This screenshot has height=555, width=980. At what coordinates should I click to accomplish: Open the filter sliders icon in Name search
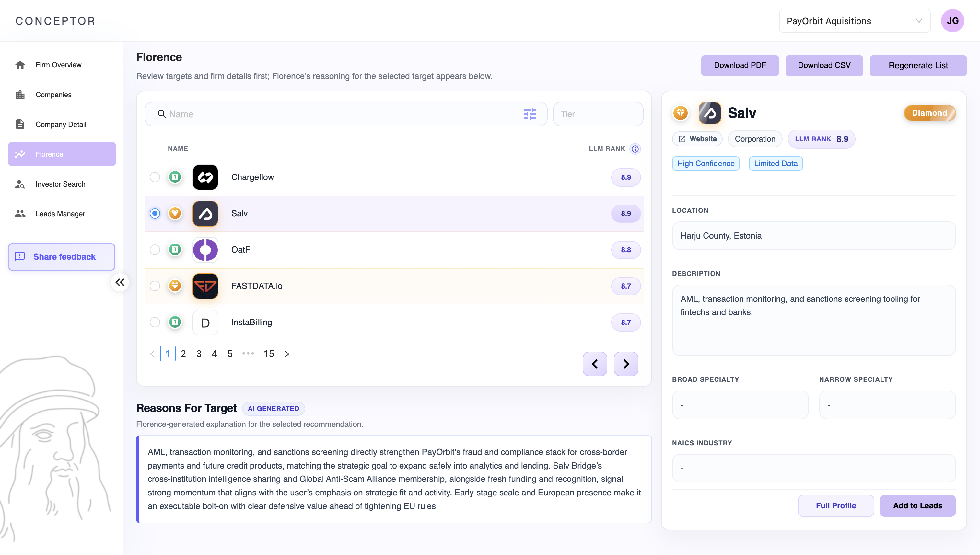pos(530,114)
